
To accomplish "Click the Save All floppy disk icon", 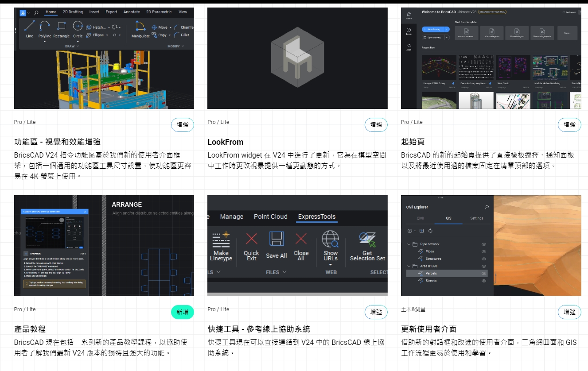I will point(276,240).
